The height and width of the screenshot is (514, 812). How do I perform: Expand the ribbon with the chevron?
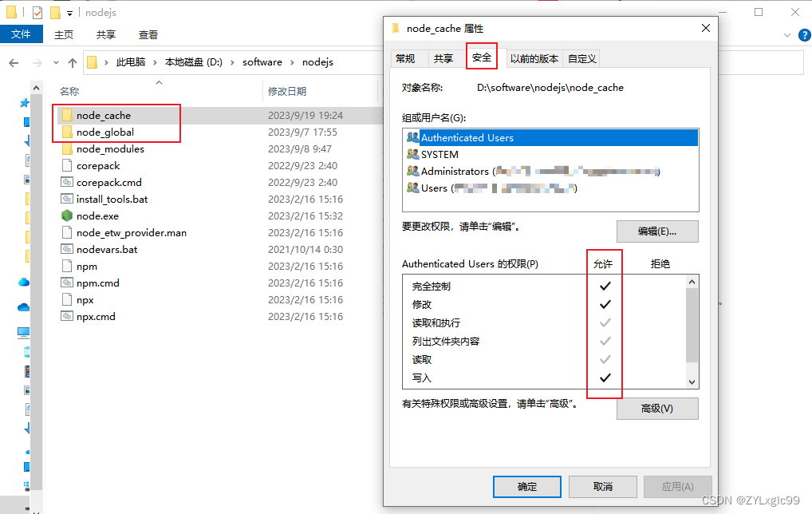pos(787,35)
